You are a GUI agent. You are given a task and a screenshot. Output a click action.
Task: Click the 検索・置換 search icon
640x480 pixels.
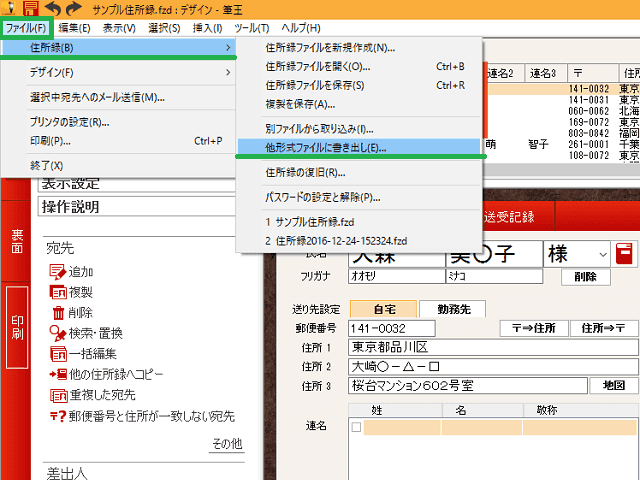point(58,333)
